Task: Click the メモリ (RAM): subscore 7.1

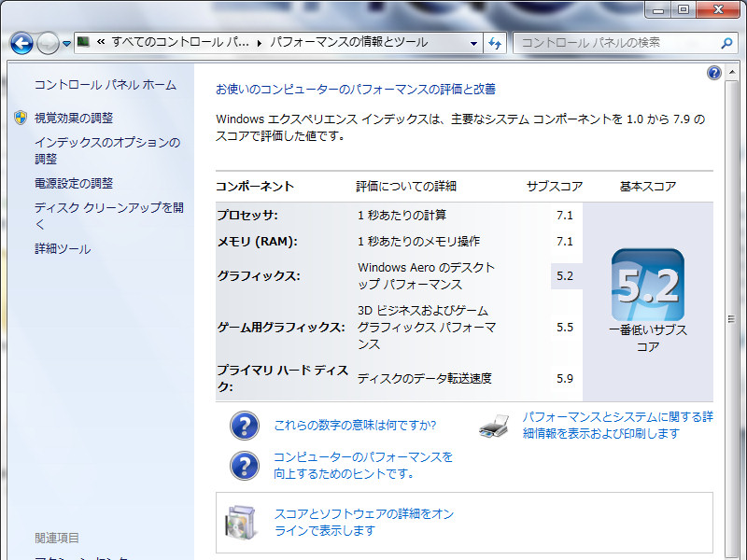Action: [565, 242]
